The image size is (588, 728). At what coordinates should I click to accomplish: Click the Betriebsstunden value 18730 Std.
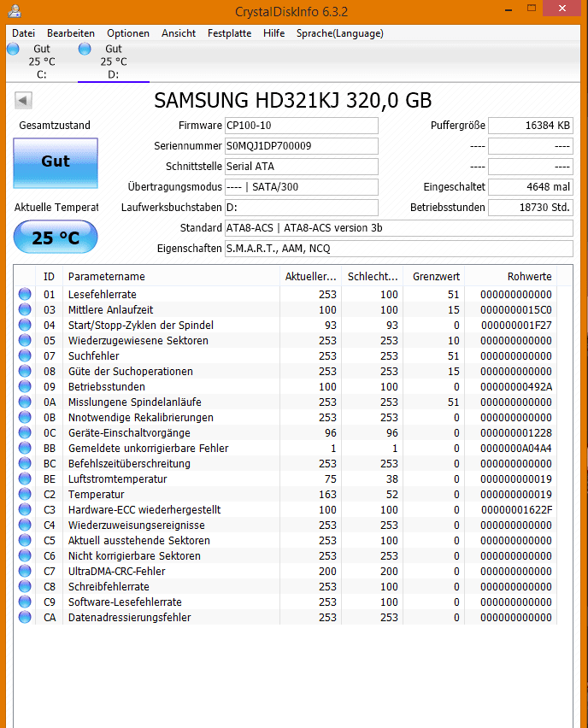(x=531, y=207)
